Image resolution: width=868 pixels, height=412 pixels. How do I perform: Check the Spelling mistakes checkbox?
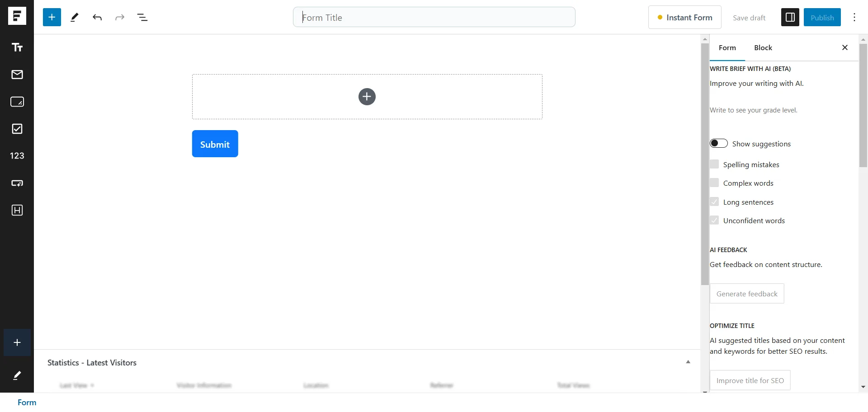point(715,164)
